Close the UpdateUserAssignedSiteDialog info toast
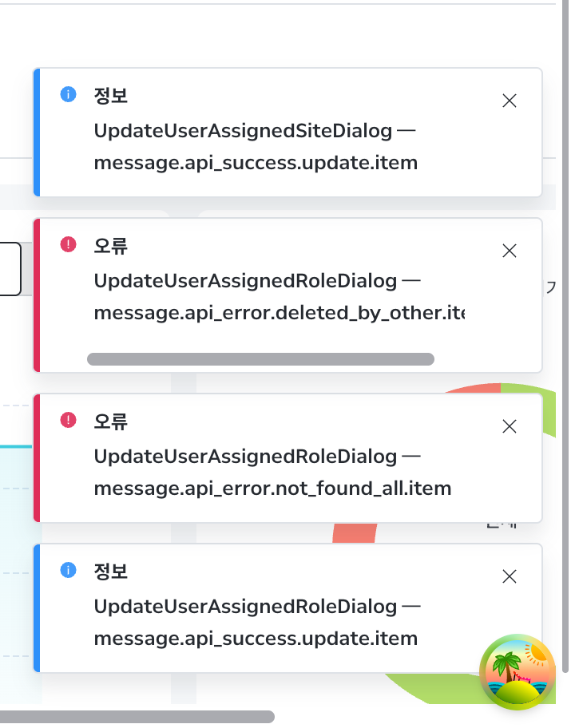The height and width of the screenshot is (728, 575). [509, 101]
